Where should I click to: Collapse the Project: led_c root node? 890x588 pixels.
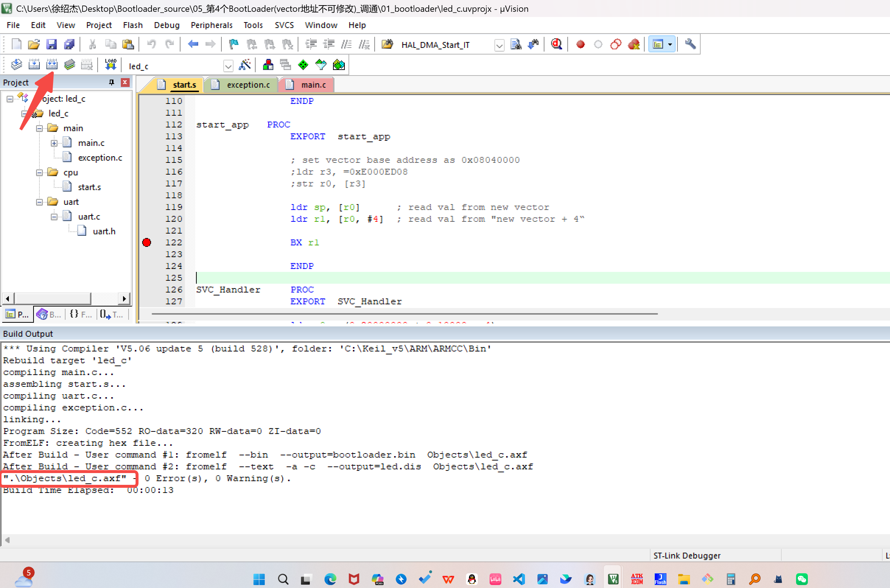(x=10, y=99)
